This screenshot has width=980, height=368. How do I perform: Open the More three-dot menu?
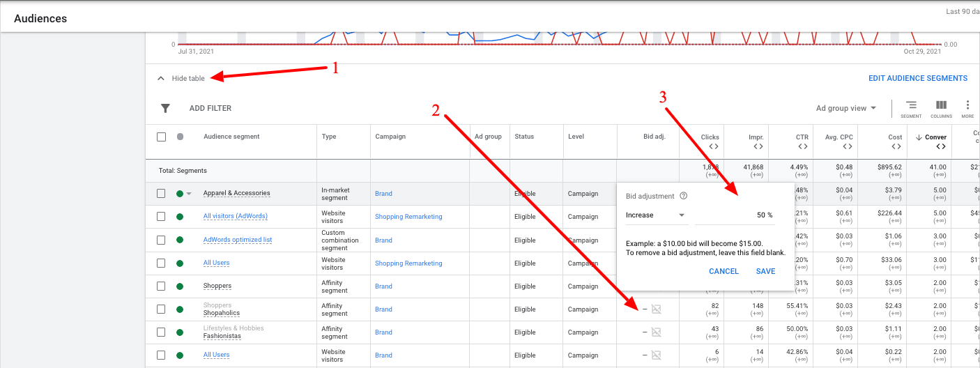coord(967,109)
